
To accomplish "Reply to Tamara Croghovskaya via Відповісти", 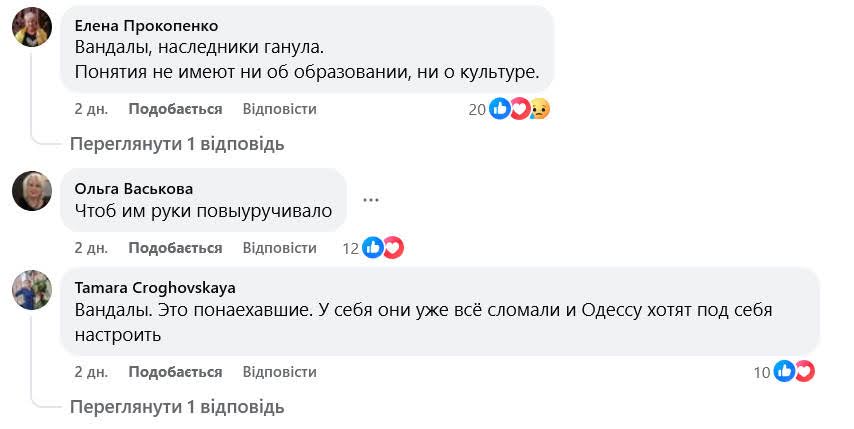I will point(279,372).
